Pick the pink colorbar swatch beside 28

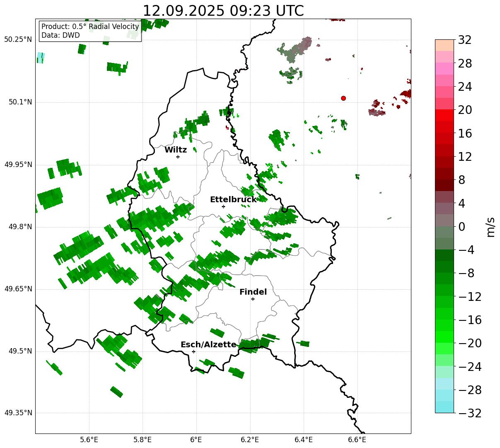(x=444, y=69)
